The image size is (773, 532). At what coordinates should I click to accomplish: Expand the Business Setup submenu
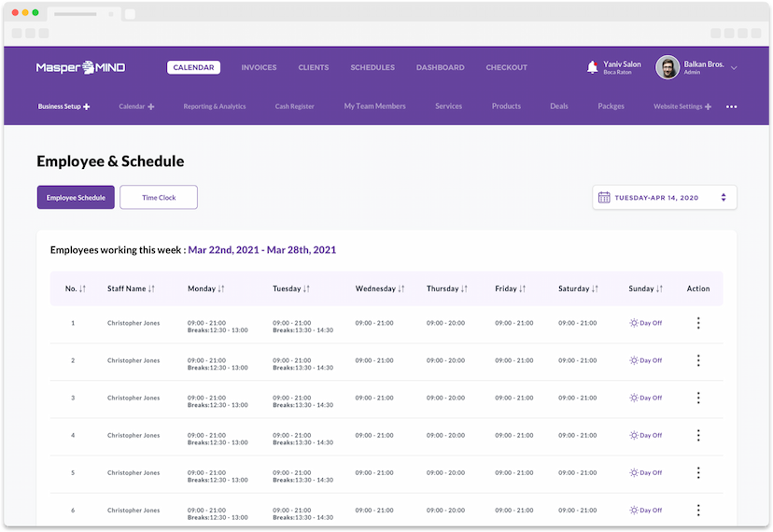(87, 107)
